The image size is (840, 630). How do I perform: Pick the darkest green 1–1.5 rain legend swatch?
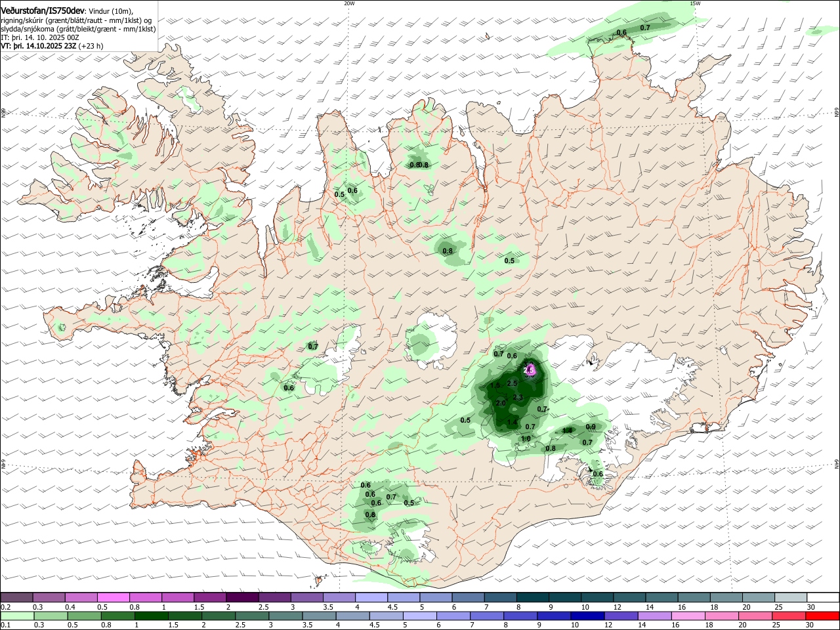pos(152,616)
